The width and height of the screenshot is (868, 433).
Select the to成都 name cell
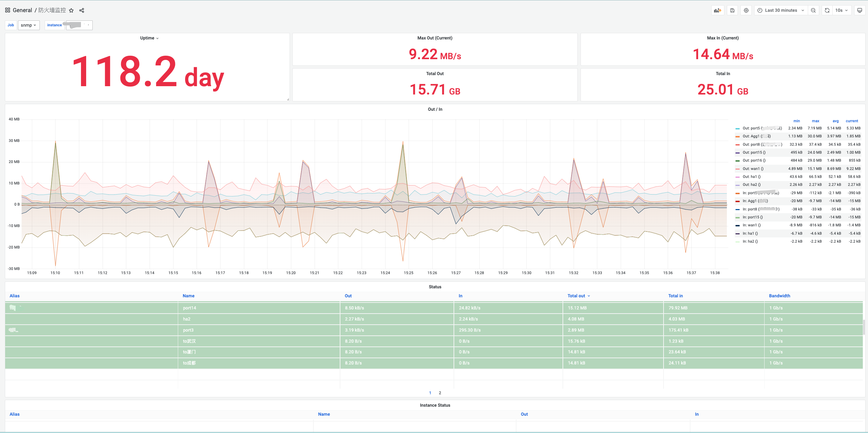click(x=259, y=363)
